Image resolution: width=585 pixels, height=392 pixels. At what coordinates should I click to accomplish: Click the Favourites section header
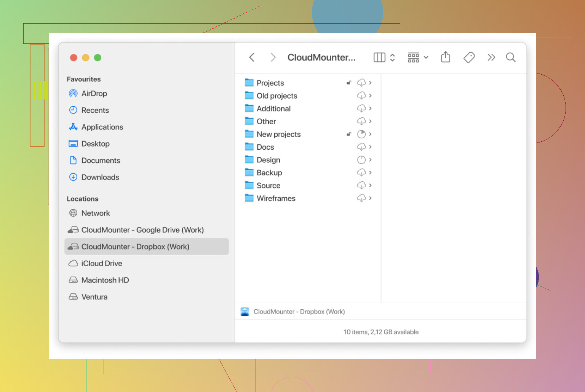tap(84, 79)
